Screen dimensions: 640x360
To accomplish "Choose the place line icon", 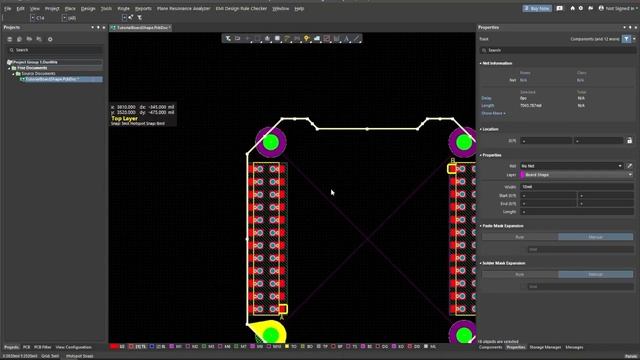I will point(357,38).
